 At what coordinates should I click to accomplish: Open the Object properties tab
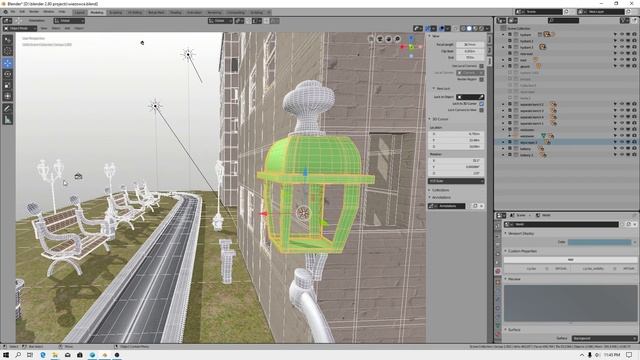pyautogui.click(x=498, y=282)
